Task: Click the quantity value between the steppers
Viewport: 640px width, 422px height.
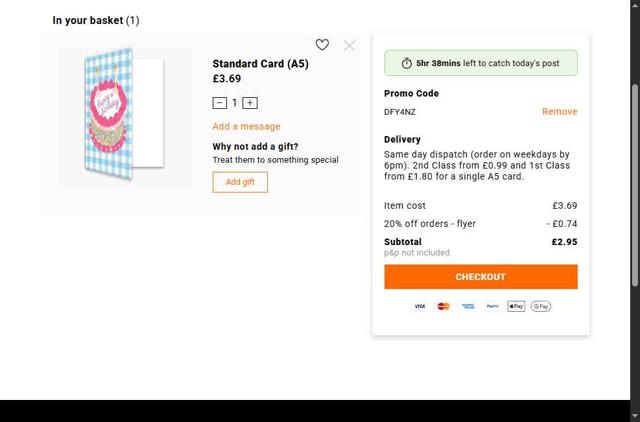Action: 235,103
